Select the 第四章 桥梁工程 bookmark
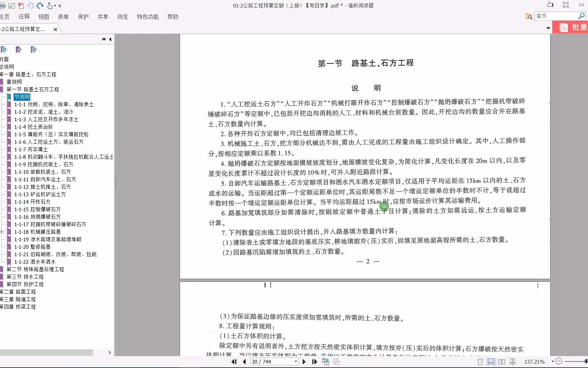Screen dimensions: 588x368 (x=18, y=307)
